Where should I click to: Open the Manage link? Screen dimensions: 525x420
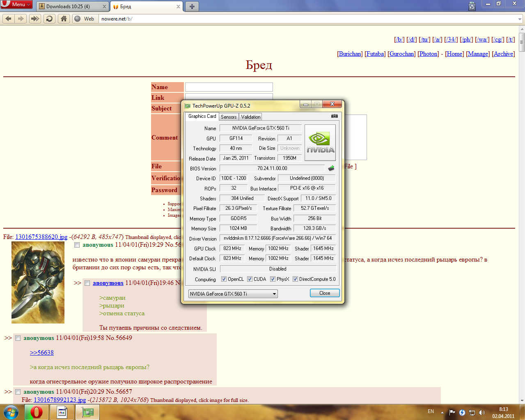[x=478, y=54]
